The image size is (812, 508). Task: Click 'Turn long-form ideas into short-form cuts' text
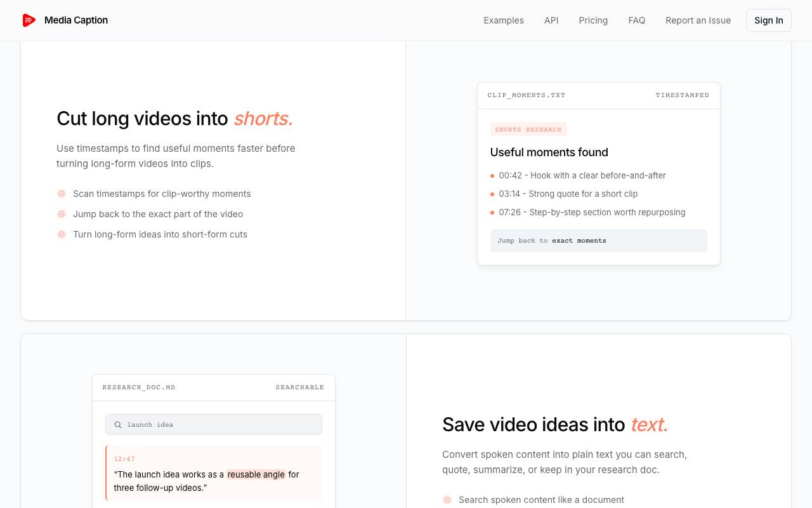pyautogui.click(x=160, y=234)
